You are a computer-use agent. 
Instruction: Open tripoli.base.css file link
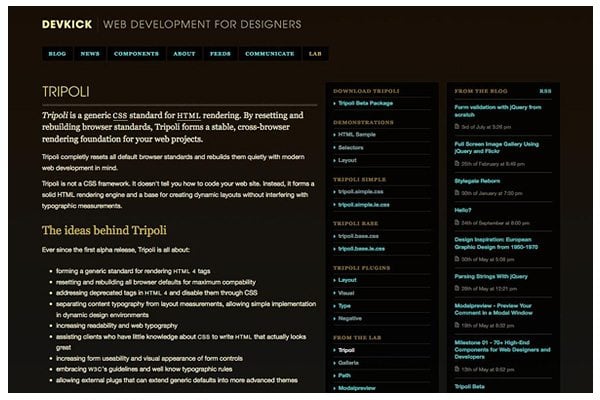pos(359,235)
